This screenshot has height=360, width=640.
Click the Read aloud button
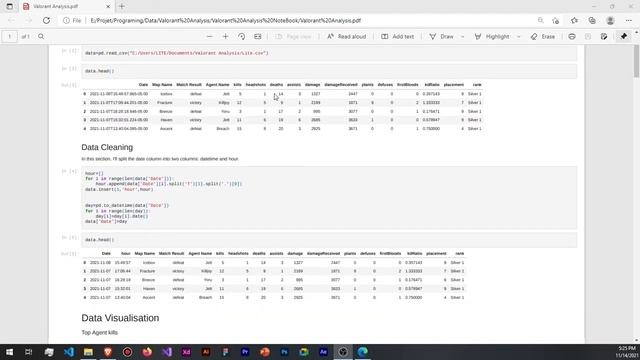pyautogui.click(x=347, y=36)
